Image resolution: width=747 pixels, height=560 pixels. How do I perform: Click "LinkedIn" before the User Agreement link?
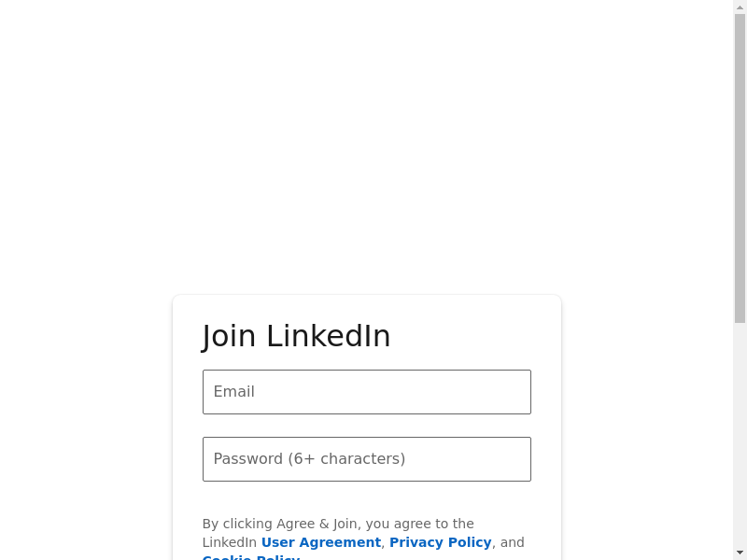(229, 542)
